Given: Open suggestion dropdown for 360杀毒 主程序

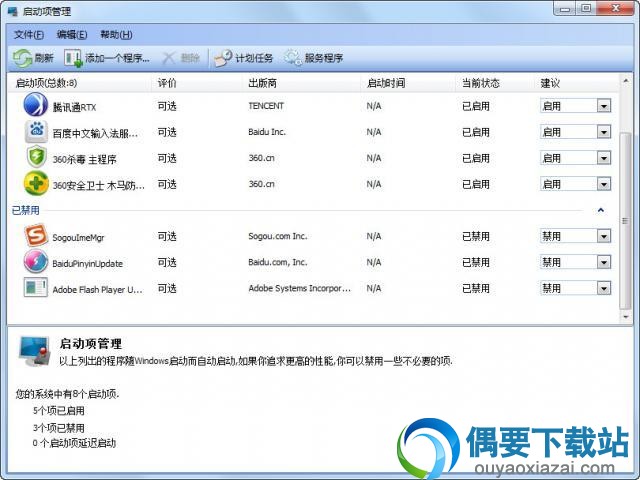Looking at the screenshot, I should (x=604, y=158).
